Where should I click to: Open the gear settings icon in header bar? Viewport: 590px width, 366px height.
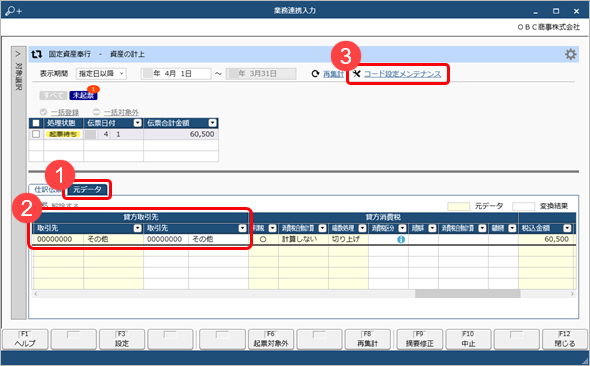[x=570, y=54]
